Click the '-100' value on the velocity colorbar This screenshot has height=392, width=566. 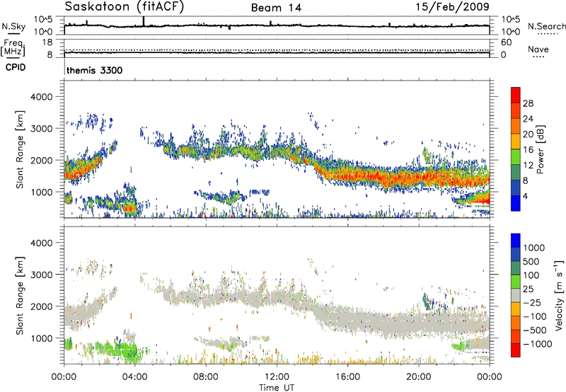click(534, 316)
